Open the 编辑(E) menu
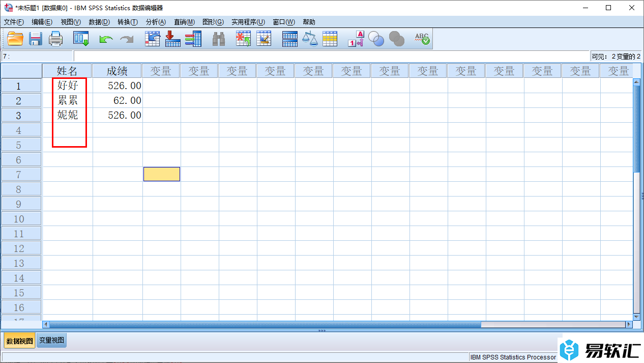 (42, 22)
